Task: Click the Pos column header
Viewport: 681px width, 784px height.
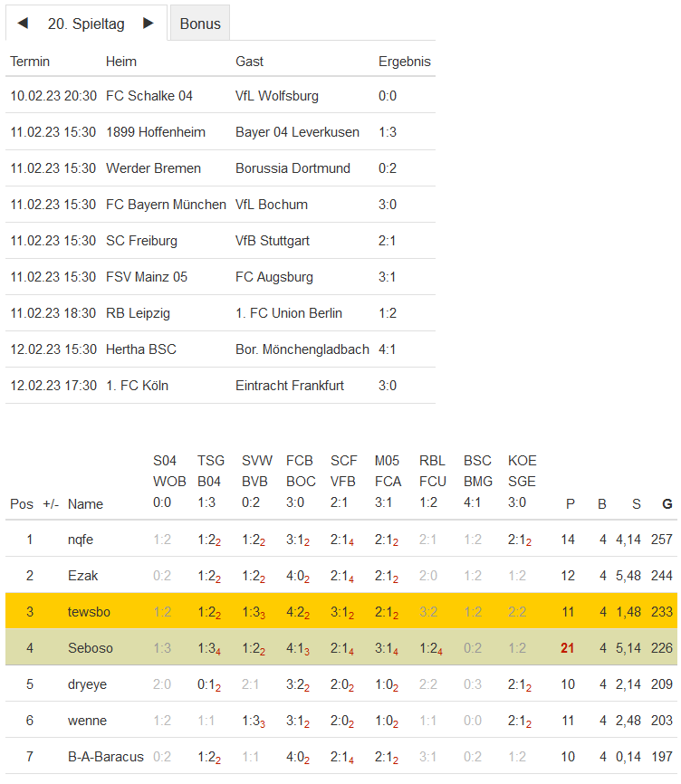Action: tap(22, 504)
